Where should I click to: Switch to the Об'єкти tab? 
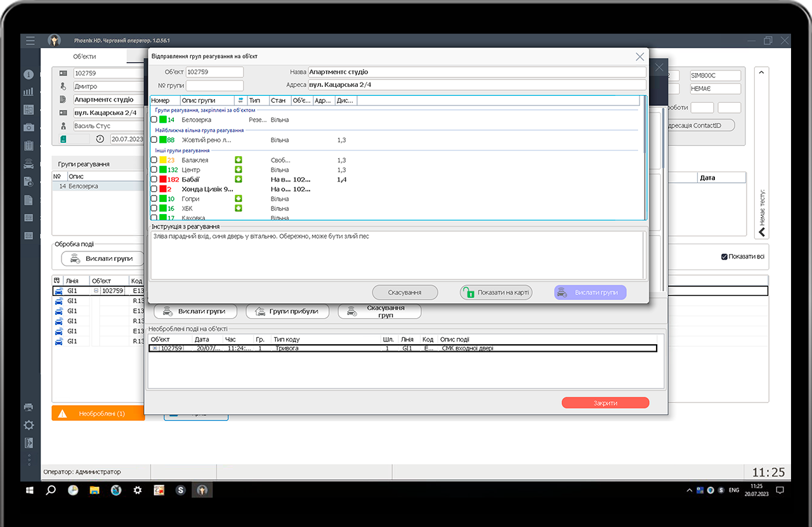[x=84, y=57]
